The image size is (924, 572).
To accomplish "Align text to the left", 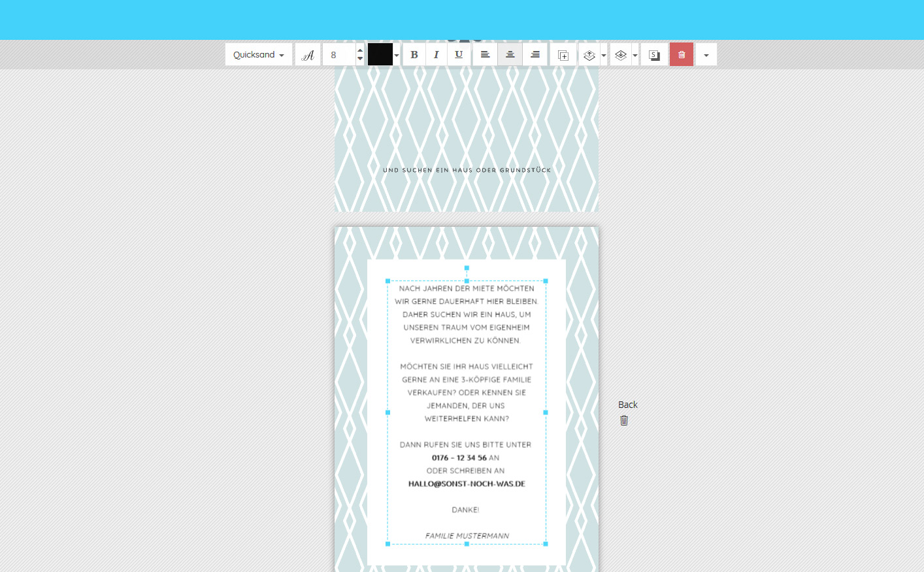I will point(485,55).
